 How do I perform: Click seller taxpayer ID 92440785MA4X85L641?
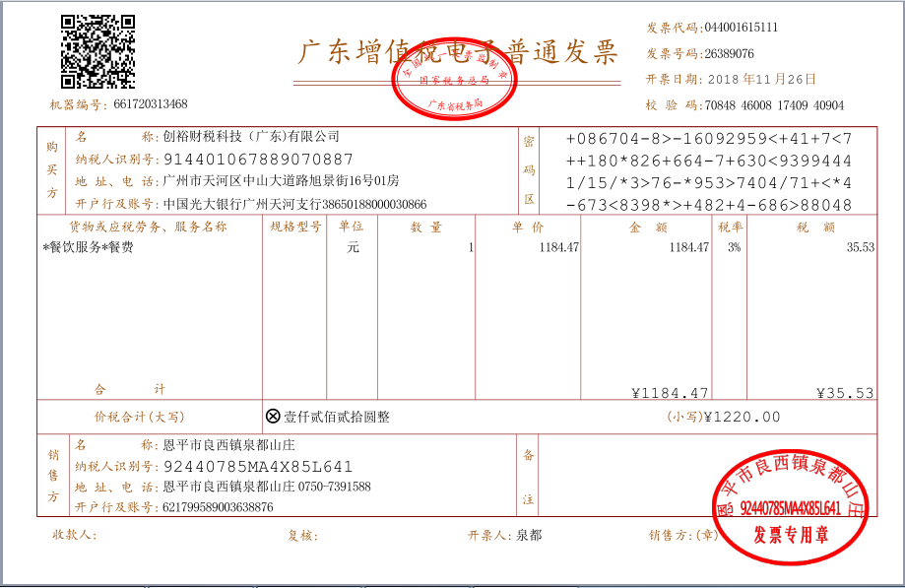tap(258, 467)
